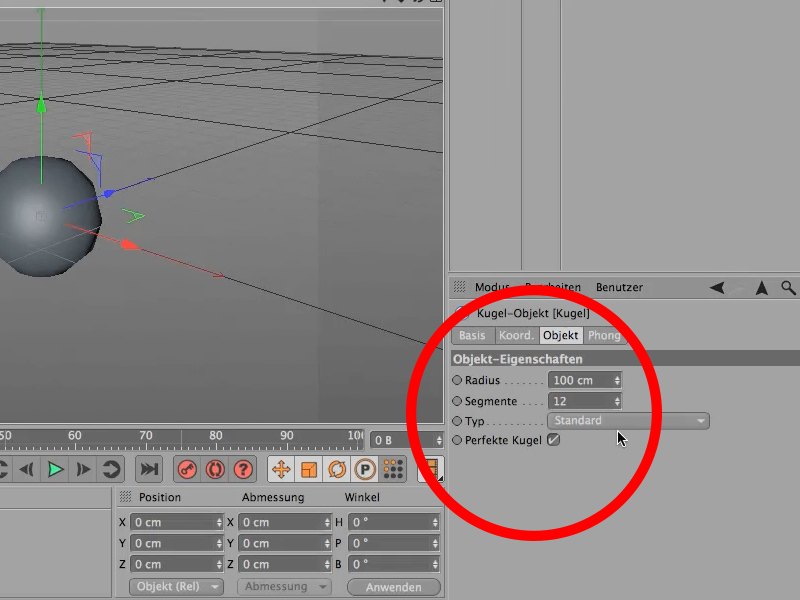Viewport: 800px width, 600px height.
Task: Open Typ dropdown showing Standard
Action: tap(628, 420)
